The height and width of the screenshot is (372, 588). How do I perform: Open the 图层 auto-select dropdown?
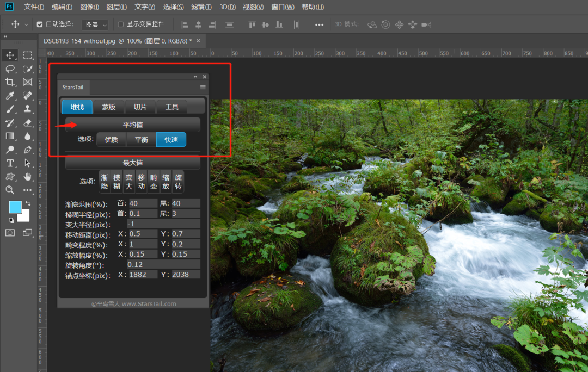(x=95, y=24)
